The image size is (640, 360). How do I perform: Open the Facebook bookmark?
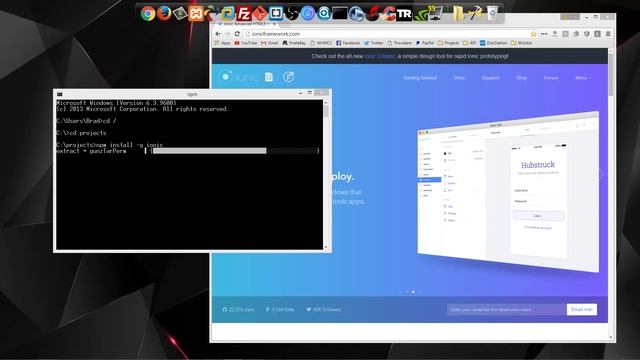tap(348, 43)
